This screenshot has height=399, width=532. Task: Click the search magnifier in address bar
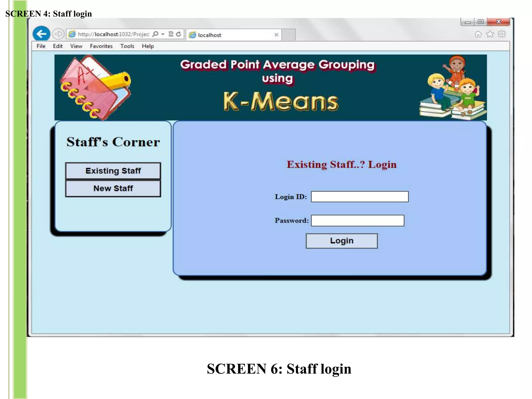[x=155, y=34]
